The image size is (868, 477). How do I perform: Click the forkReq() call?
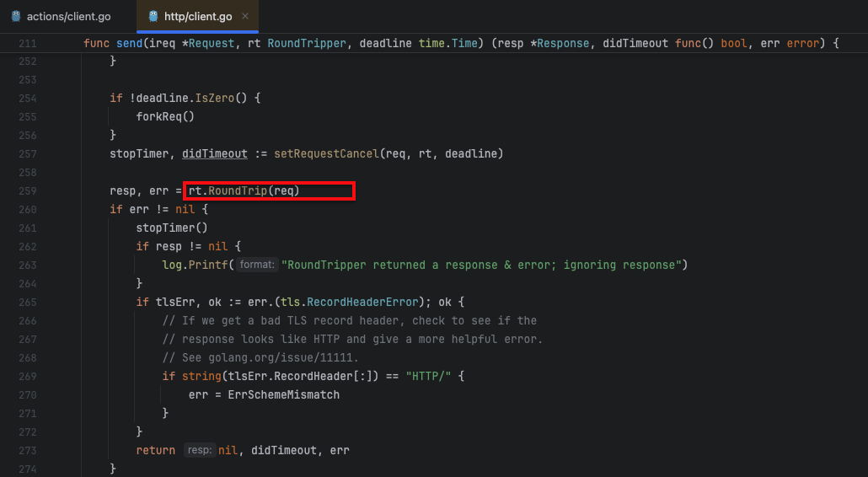165,117
